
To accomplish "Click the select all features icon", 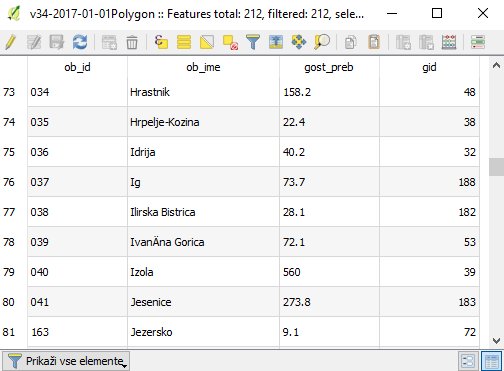I will point(184,42).
